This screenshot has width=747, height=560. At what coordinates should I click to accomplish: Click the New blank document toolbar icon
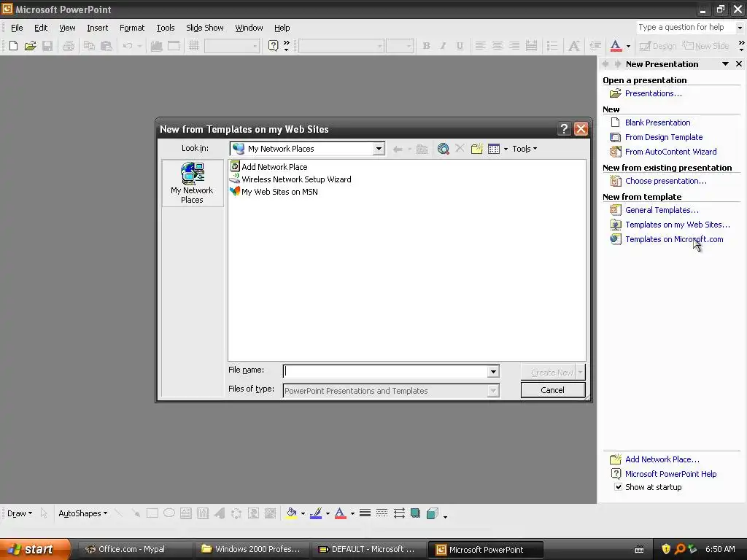[x=13, y=46]
